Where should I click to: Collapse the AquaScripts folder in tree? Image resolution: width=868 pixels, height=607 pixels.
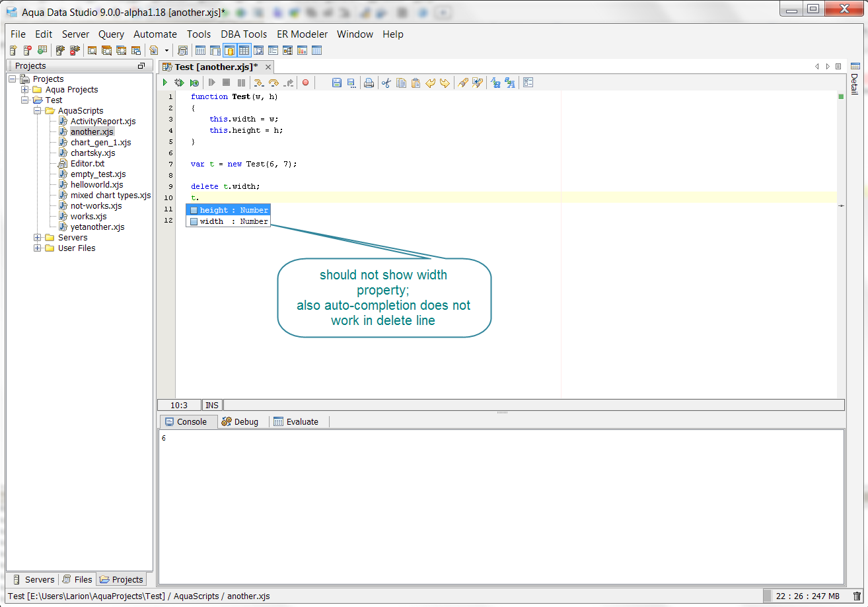coord(38,111)
